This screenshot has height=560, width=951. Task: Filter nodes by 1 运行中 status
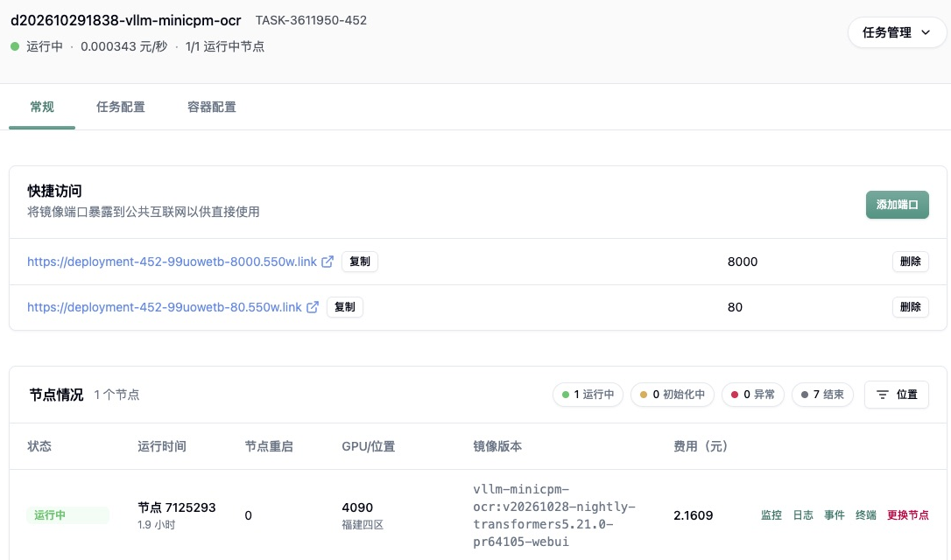click(588, 395)
